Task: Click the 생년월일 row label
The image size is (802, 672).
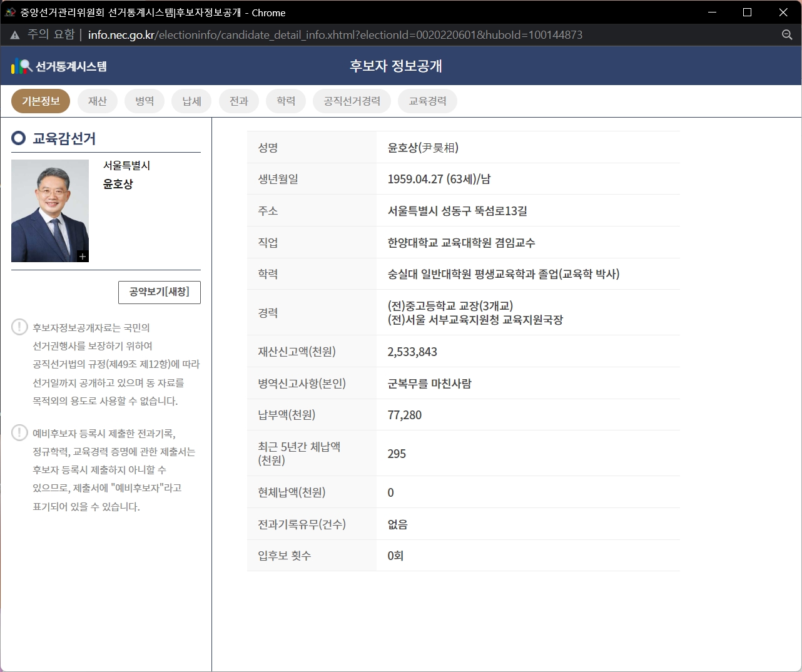Action: (278, 179)
